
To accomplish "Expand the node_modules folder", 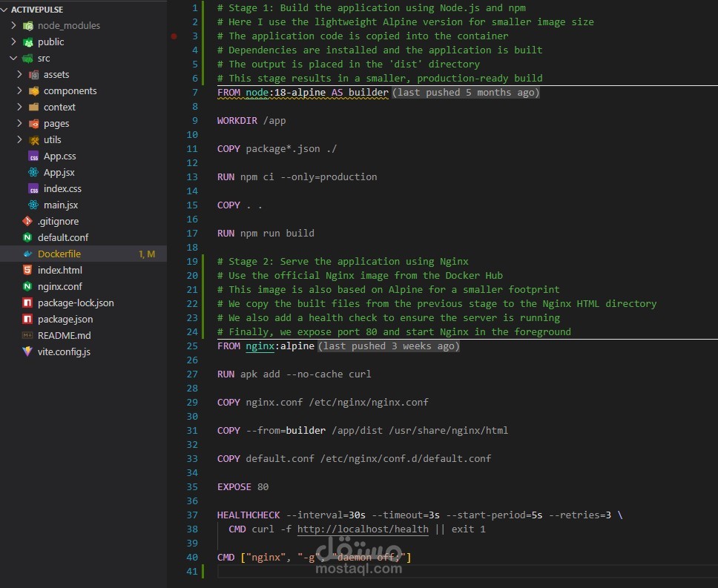I will pos(13,26).
